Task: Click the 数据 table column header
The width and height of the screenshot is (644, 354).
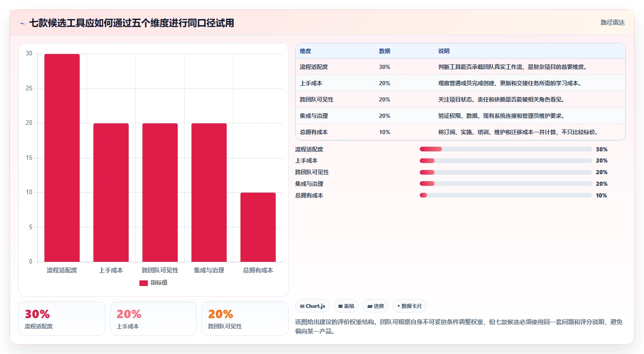Action: 385,51
